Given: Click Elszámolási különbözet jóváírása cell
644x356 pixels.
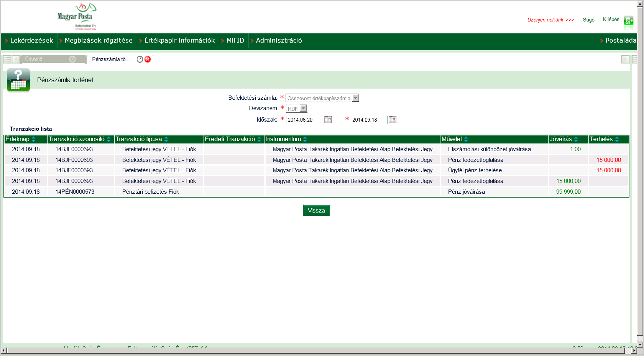Looking at the screenshot, I should 490,149.
